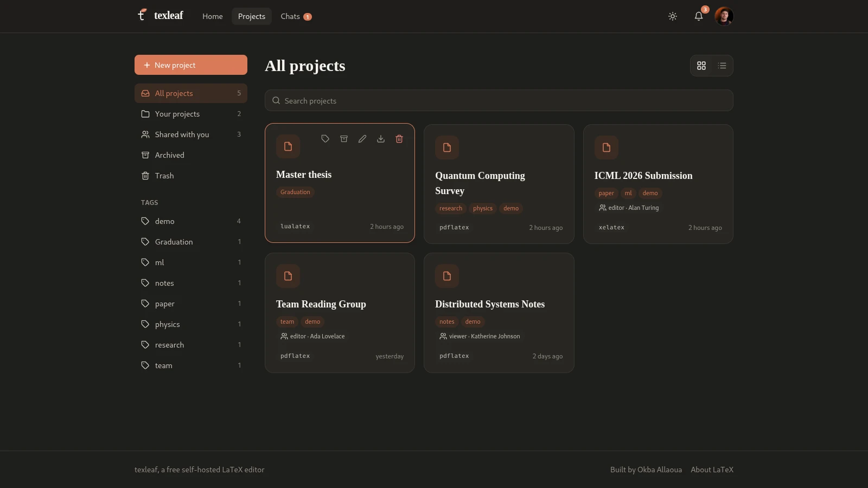The height and width of the screenshot is (488, 868).
Task: Click the paper tag on ICML card
Action: [x=607, y=193]
